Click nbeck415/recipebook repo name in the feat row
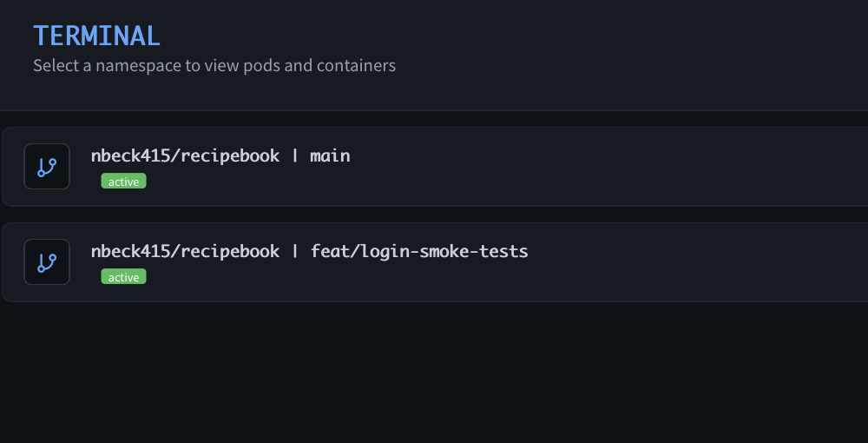 coord(185,252)
